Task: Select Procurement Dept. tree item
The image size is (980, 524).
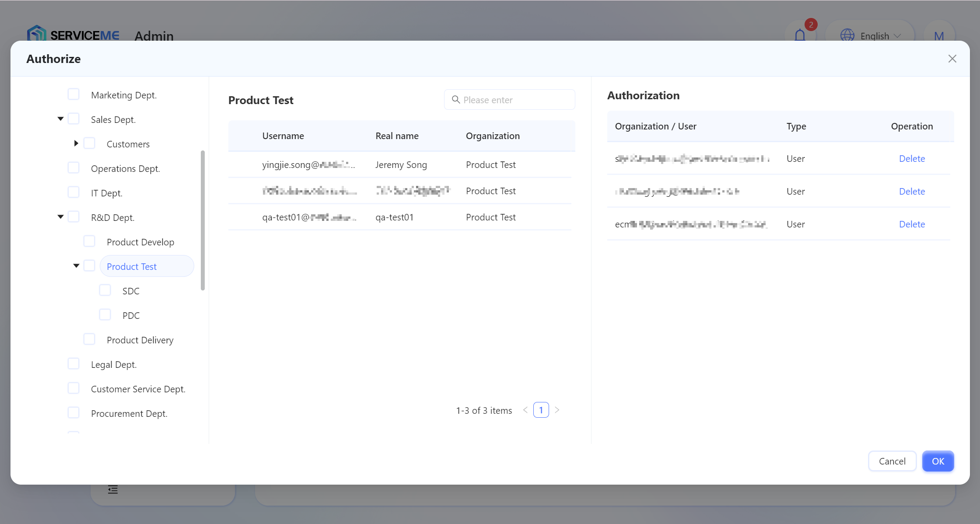Action: pyautogui.click(x=129, y=413)
